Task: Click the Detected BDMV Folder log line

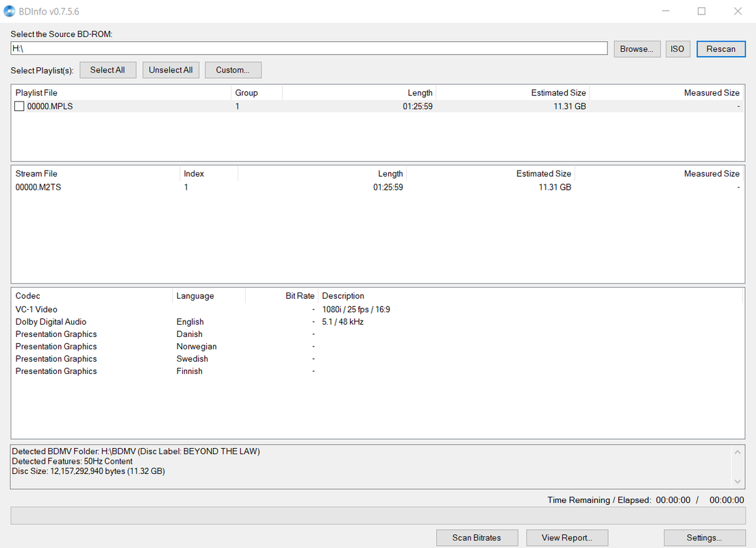Action: point(136,451)
